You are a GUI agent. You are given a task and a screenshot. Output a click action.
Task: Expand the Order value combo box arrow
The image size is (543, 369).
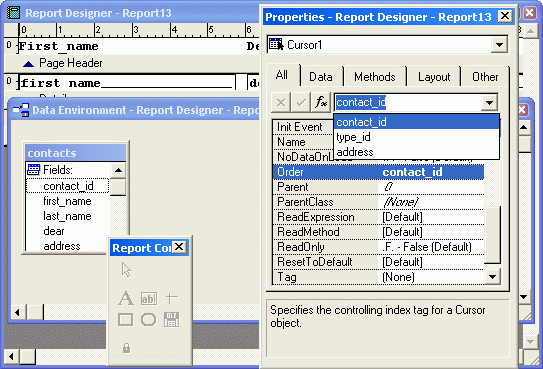(489, 102)
